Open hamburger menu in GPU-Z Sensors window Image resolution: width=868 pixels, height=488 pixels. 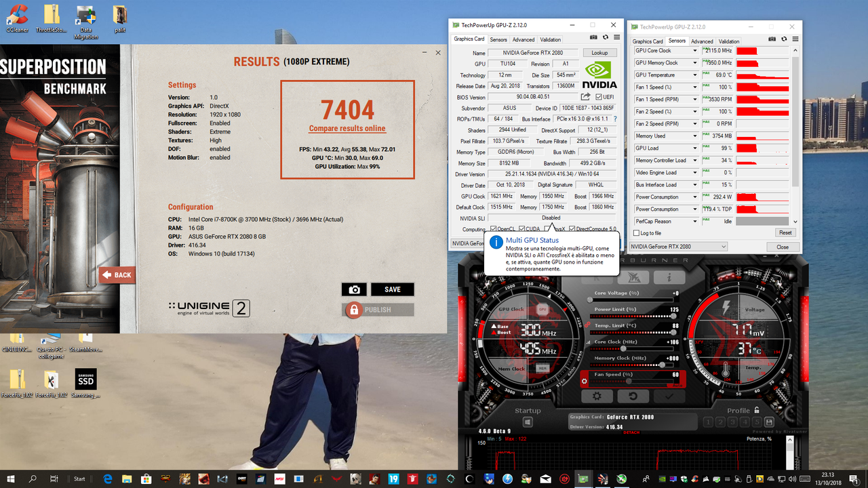(795, 39)
